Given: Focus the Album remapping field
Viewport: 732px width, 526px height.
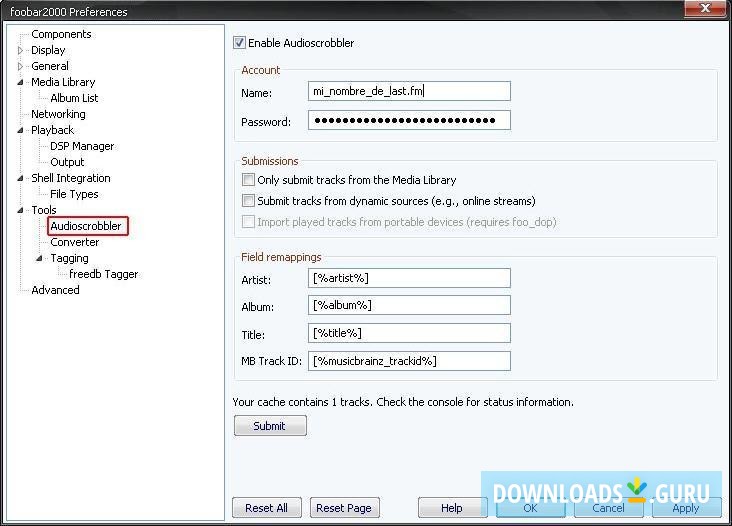Looking at the screenshot, I should point(409,305).
